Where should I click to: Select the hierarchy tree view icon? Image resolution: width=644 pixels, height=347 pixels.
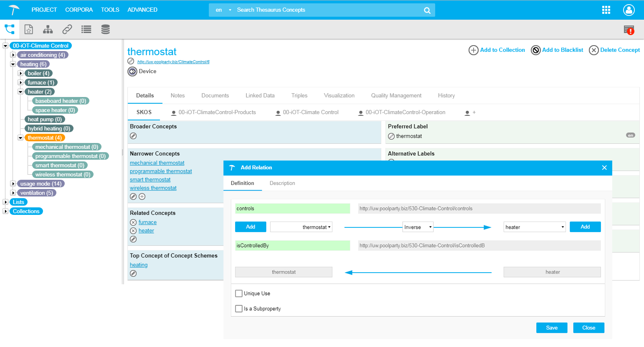[9, 29]
